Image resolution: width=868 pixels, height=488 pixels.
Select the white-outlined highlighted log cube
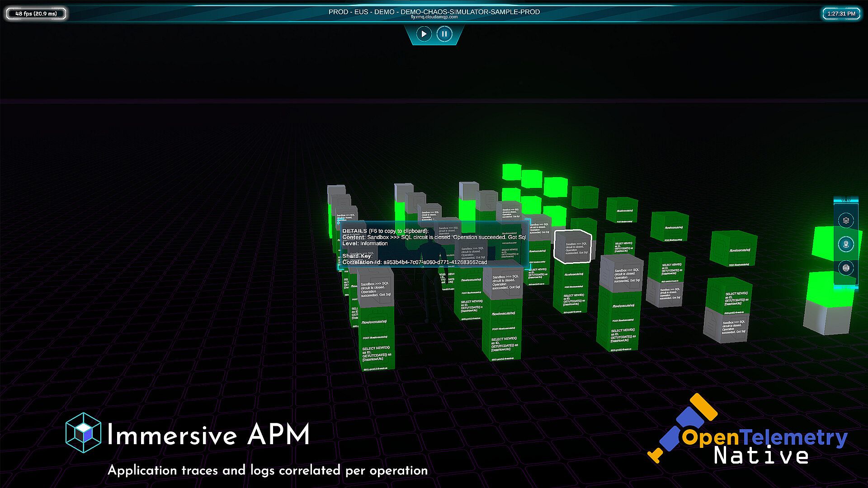[x=573, y=247]
